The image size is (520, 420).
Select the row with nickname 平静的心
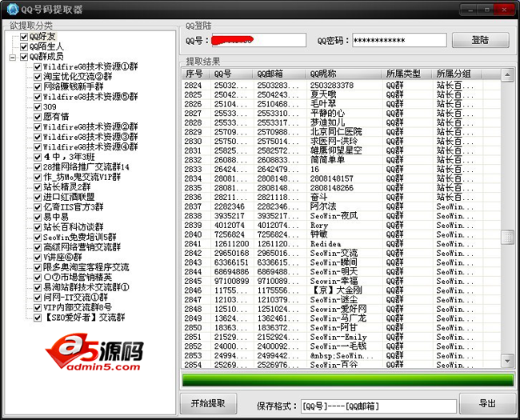click(x=342, y=114)
